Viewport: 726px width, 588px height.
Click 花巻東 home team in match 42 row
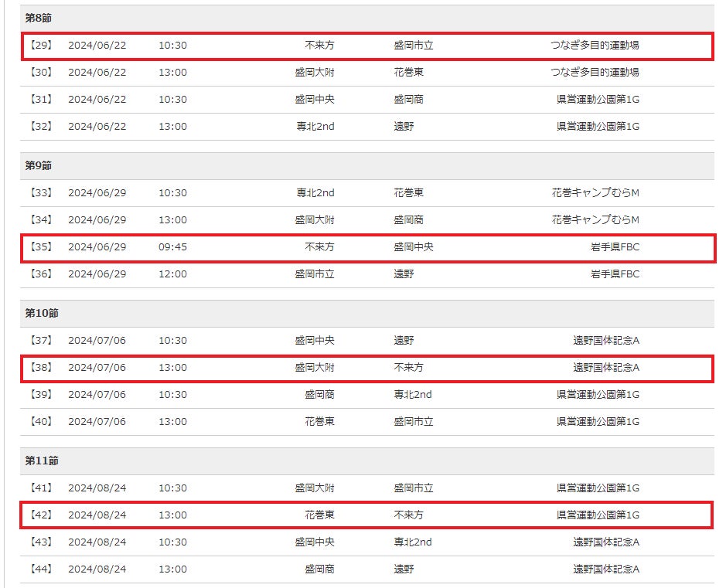coord(319,515)
